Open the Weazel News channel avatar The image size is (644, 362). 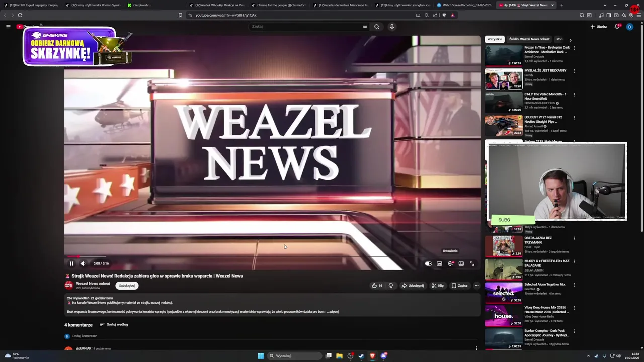point(69,285)
